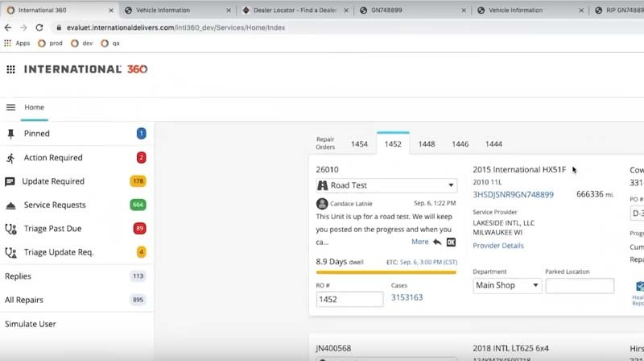
Task: Click the All Repairs count 895
Action: point(138,300)
